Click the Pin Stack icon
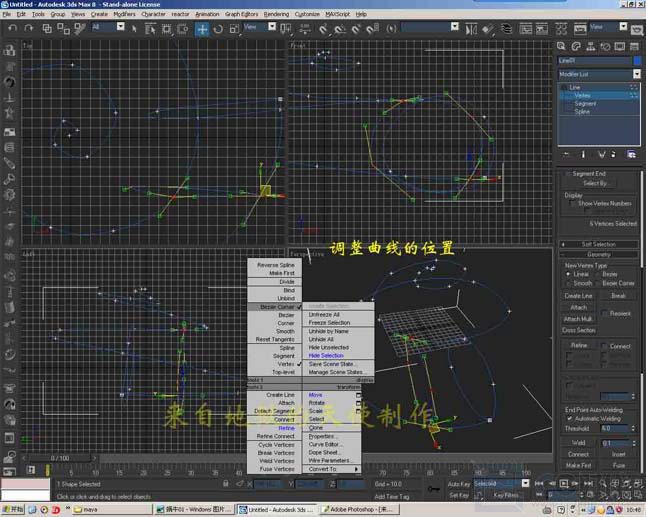 566,154
